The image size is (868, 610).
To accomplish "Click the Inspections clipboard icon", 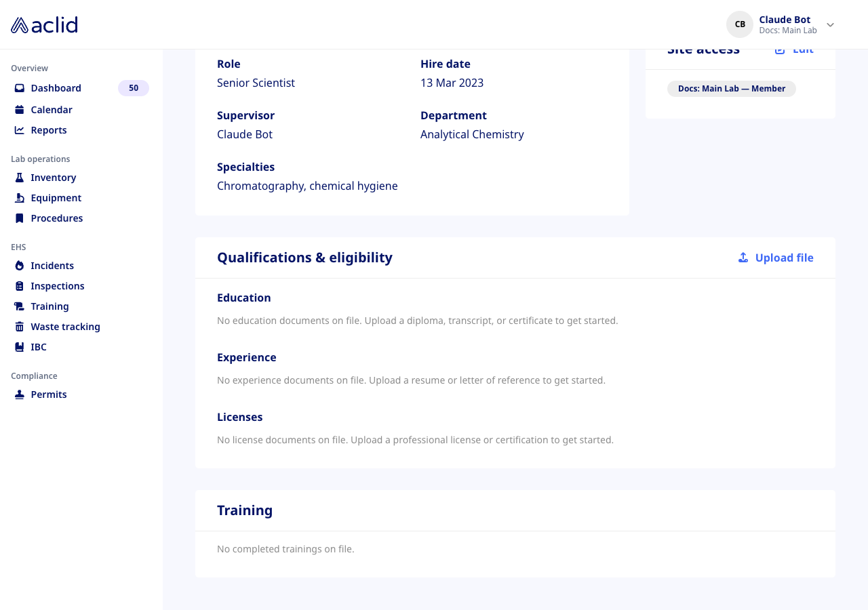I will (20, 286).
